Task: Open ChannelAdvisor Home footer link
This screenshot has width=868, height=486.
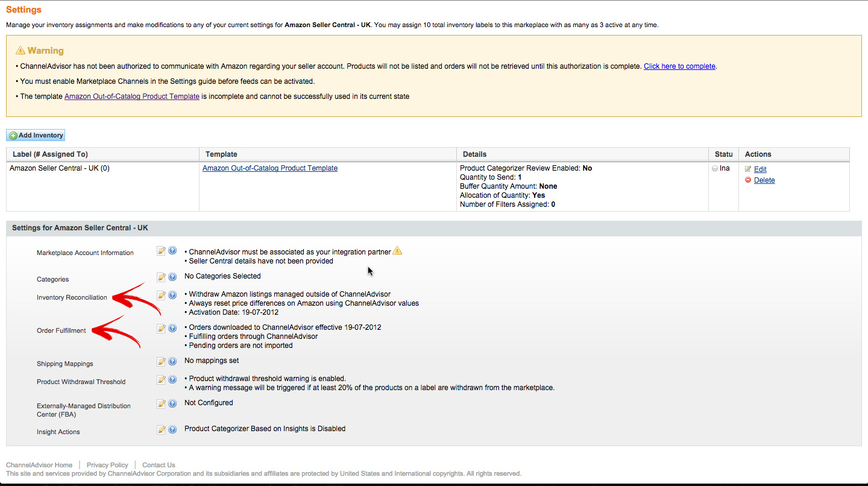Action: [x=39, y=465]
